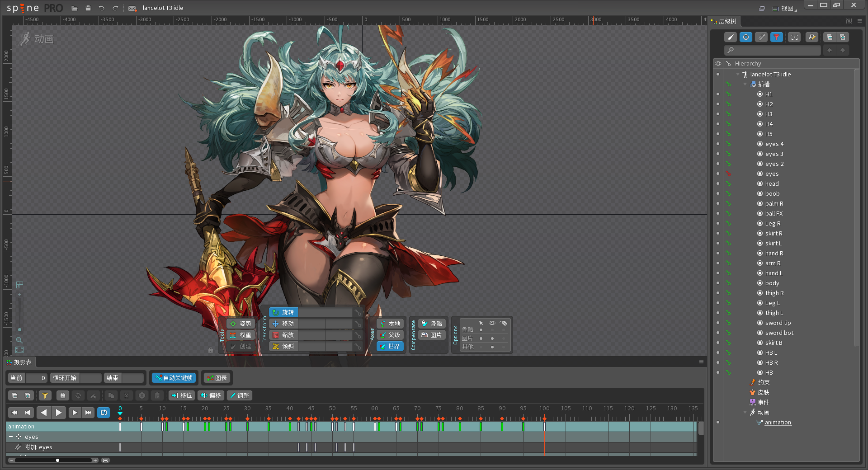Open the 图表 graph view

(217, 378)
